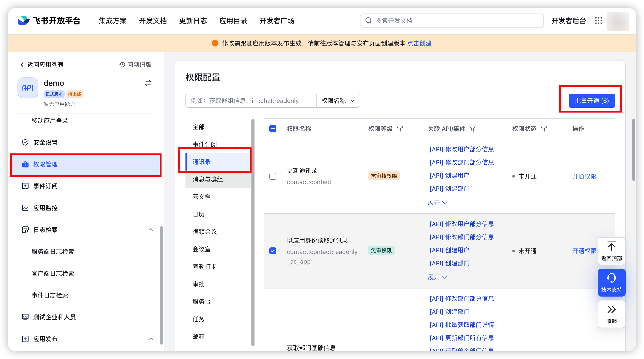This screenshot has width=644, height=359.
Task: Select the 通讯录 permission category
Action: tap(218, 162)
